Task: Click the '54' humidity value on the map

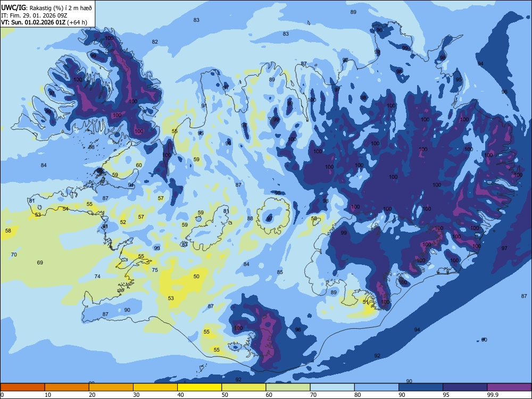Action: coord(65,209)
